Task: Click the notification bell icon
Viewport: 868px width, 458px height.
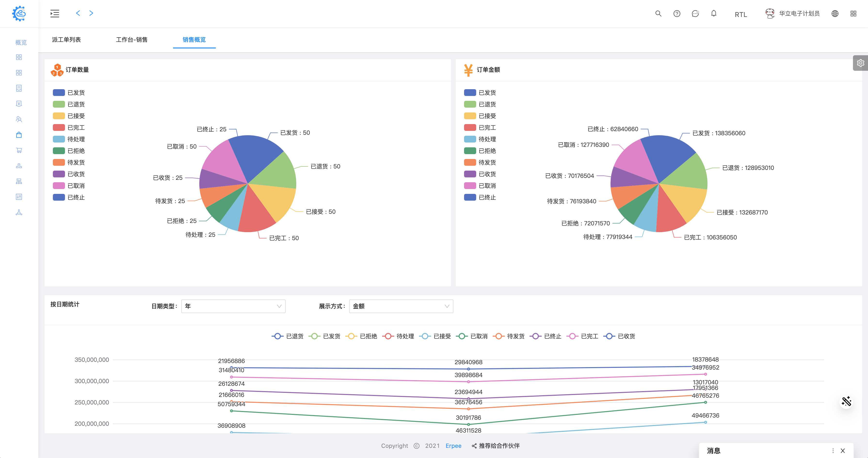Action: click(714, 14)
